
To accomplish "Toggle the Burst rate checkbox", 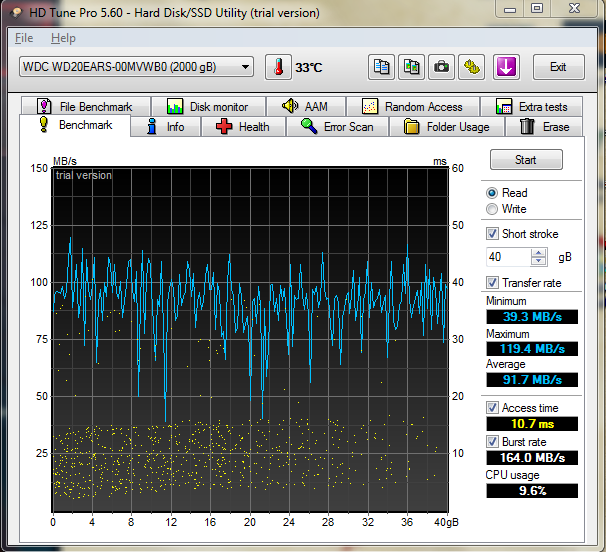I will [x=492, y=441].
